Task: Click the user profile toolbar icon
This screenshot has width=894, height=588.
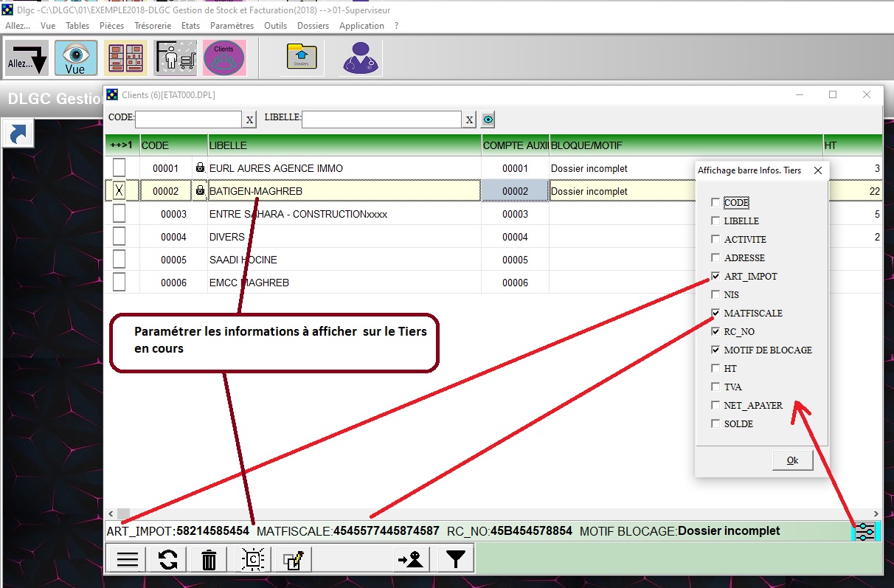Action: point(361,58)
